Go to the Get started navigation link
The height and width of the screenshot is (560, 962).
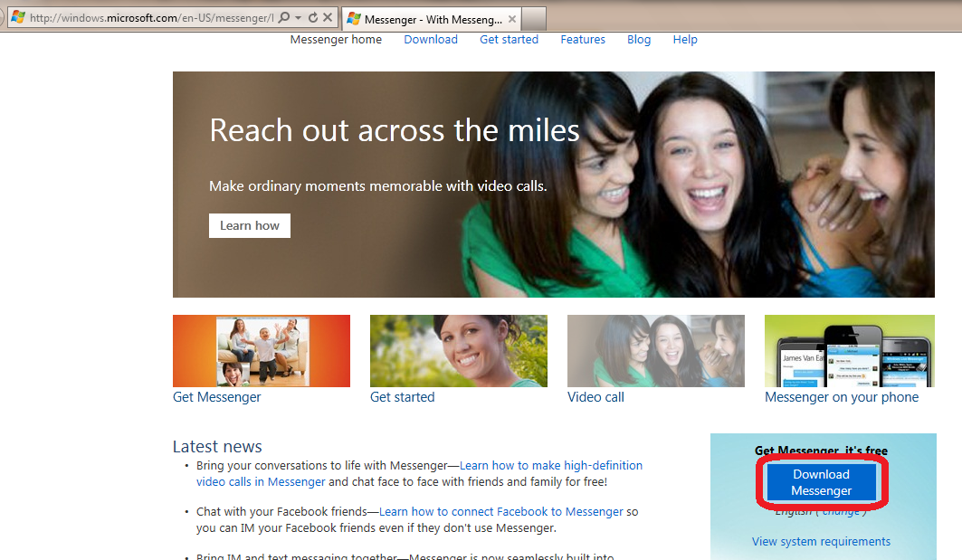coord(509,40)
